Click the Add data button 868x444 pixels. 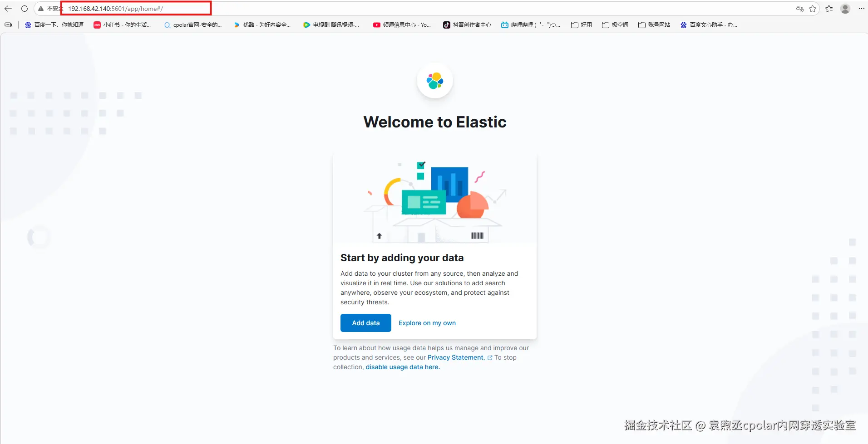coord(366,323)
